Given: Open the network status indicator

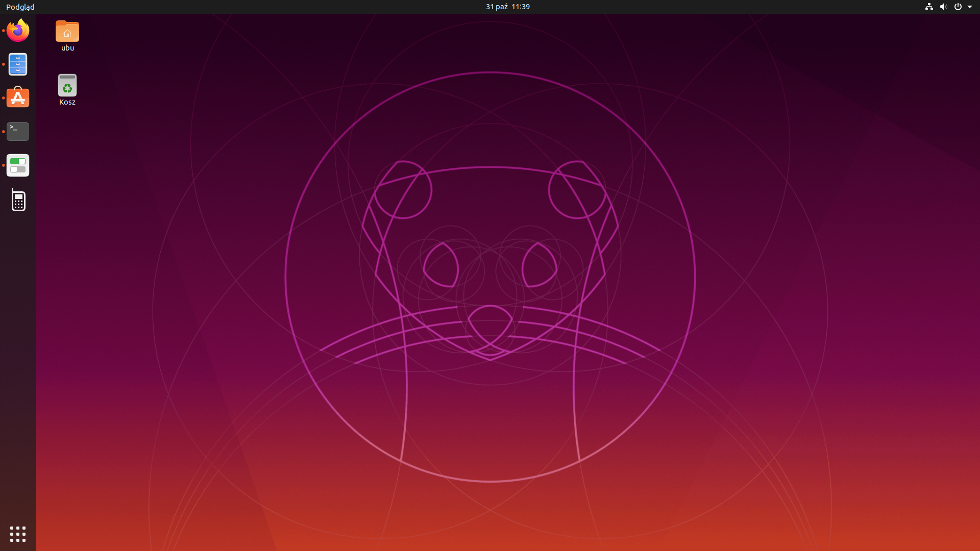Looking at the screenshot, I should pyautogui.click(x=929, y=7).
